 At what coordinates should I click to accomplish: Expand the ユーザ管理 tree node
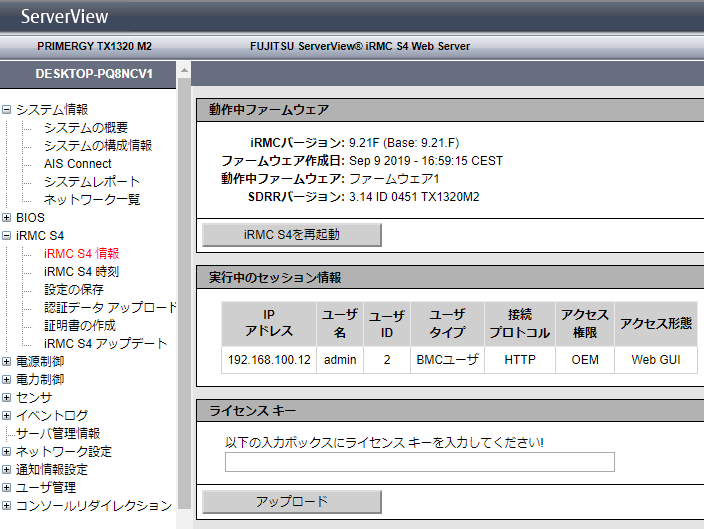pyautogui.click(x=6, y=488)
